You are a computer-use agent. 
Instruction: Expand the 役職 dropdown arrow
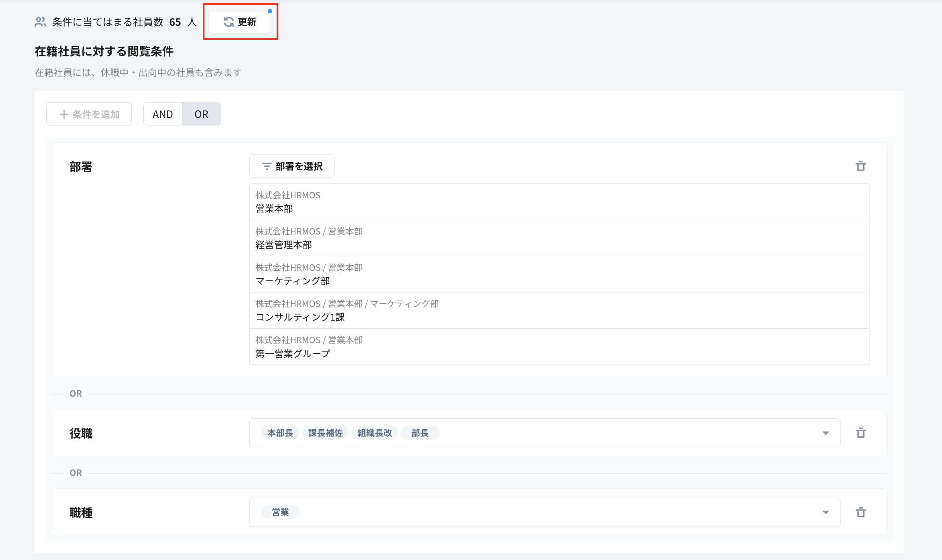pyautogui.click(x=826, y=433)
